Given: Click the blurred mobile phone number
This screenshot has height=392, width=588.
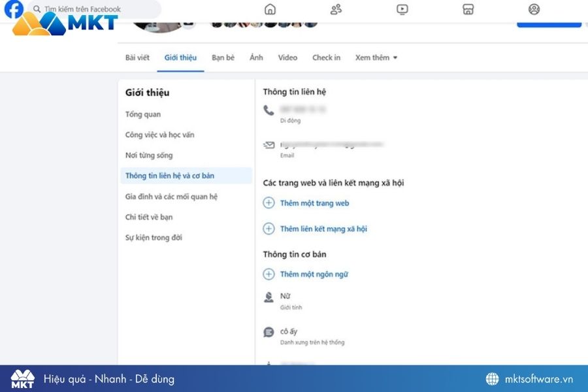Looking at the screenshot, I should click(x=302, y=109).
